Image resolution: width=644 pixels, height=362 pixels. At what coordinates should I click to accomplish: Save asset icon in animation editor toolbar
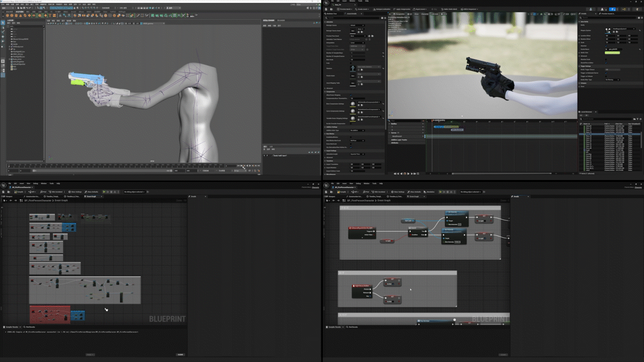326,9
